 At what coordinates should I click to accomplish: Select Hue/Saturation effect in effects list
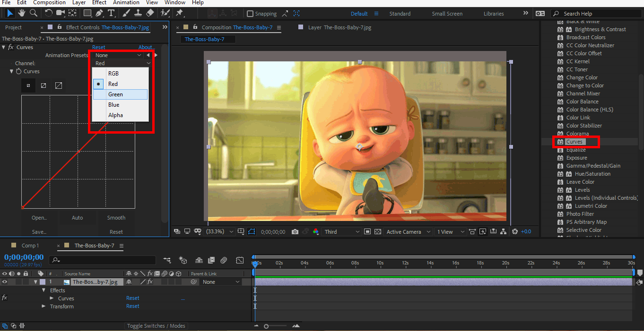[592, 174]
